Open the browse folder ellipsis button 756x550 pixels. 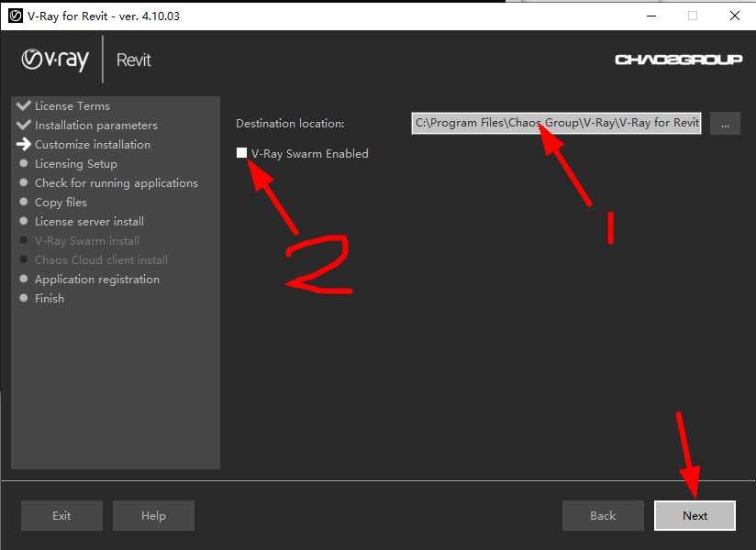point(725,124)
